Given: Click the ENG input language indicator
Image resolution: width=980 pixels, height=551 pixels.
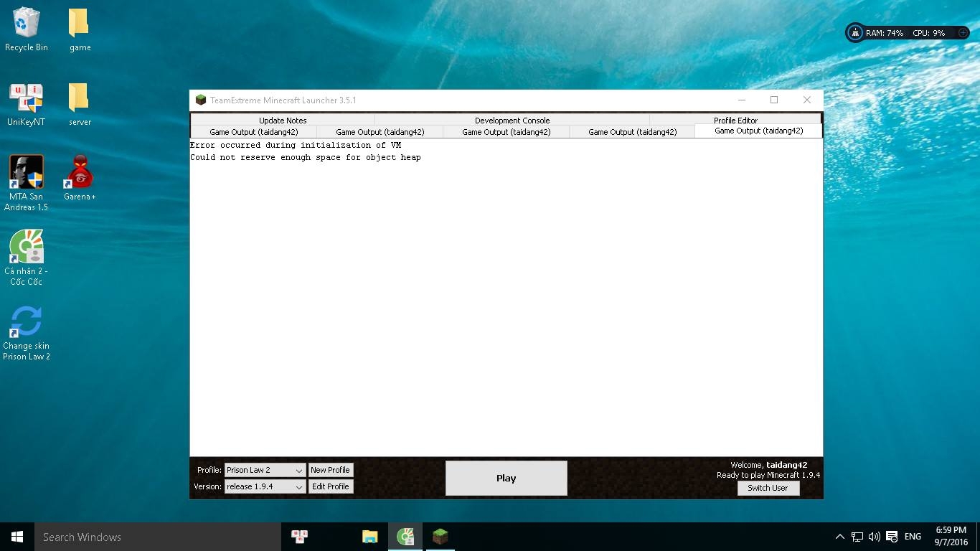Looking at the screenshot, I should pyautogui.click(x=913, y=537).
